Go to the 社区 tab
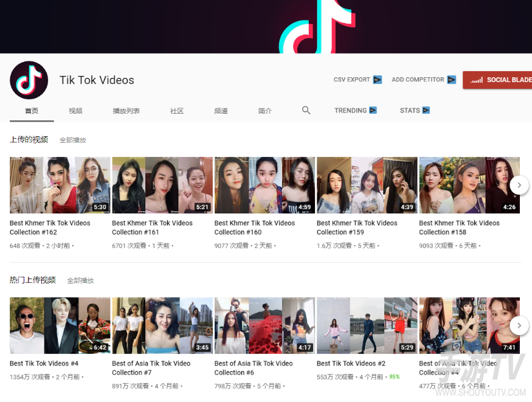Image resolution: width=532 pixels, height=402 pixels. point(177,111)
